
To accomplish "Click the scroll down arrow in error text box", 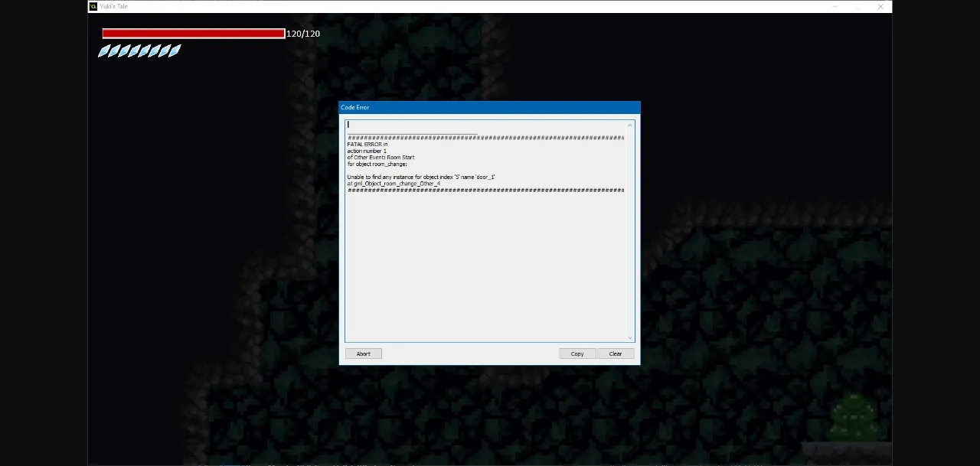I will (630, 337).
